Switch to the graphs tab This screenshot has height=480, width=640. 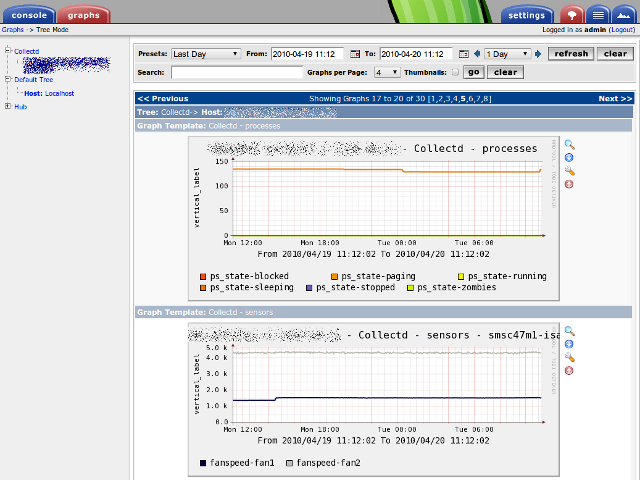(84, 15)
